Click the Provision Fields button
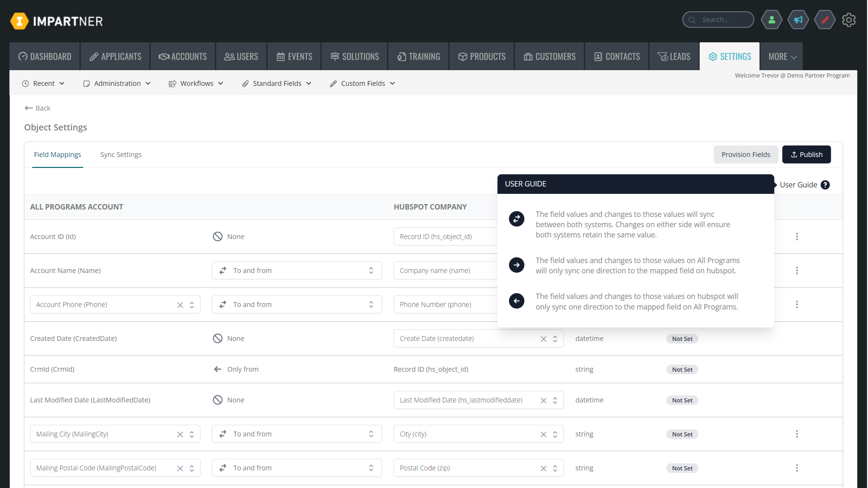Image resolution: width=868 pixels, height=488 pixels. 746,155
